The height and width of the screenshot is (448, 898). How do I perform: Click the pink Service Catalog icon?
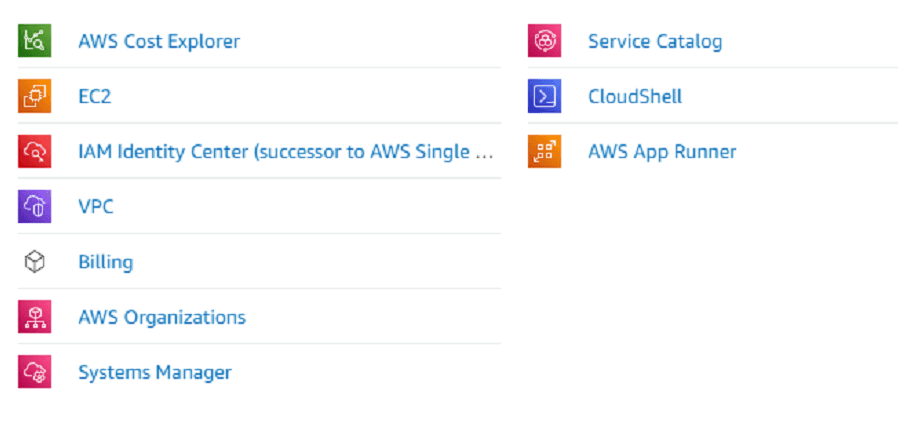pyautogui.click(x=545, y=41)
